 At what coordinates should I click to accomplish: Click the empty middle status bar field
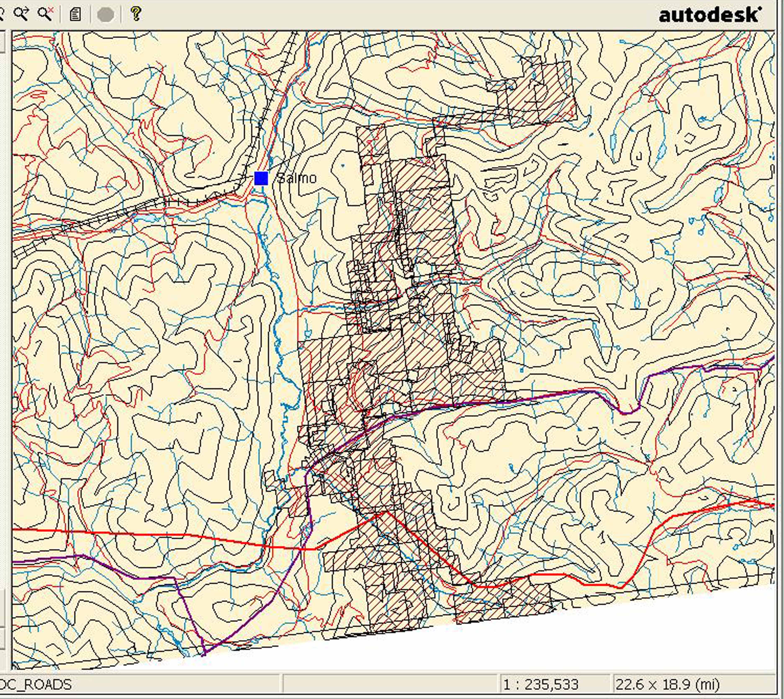[390, 684]
